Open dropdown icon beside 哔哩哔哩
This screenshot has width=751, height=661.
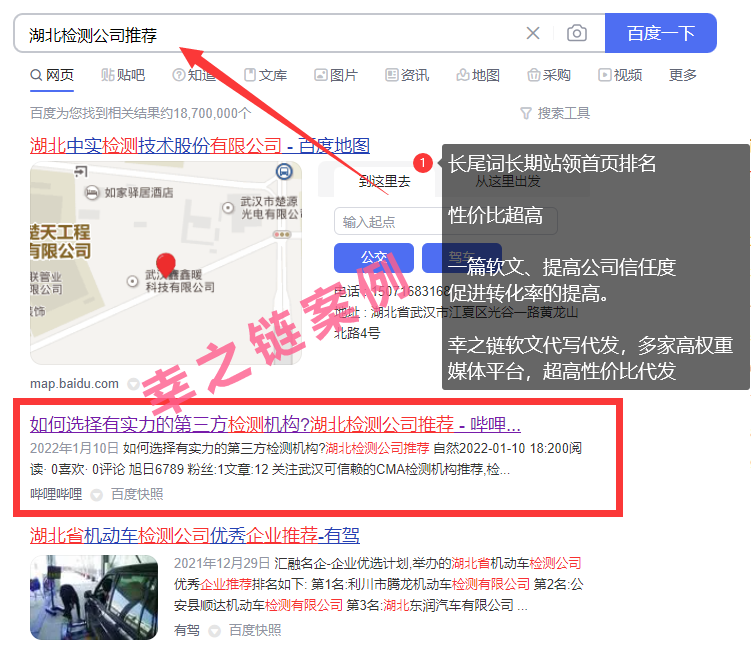[97, 495]
